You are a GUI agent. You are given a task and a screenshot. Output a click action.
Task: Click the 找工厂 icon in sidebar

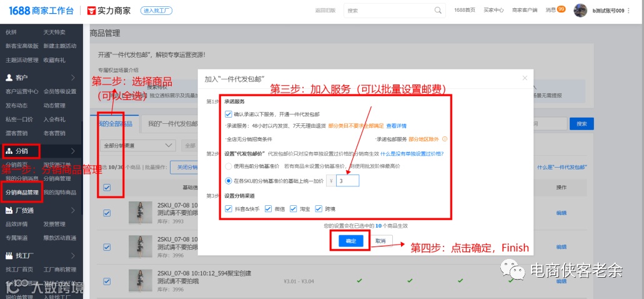[9, 256]
